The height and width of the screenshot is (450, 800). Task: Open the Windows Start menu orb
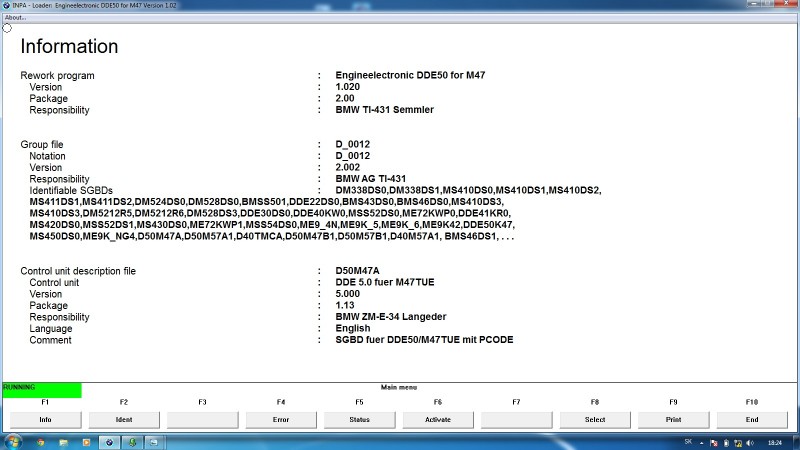tap(13, 442)
